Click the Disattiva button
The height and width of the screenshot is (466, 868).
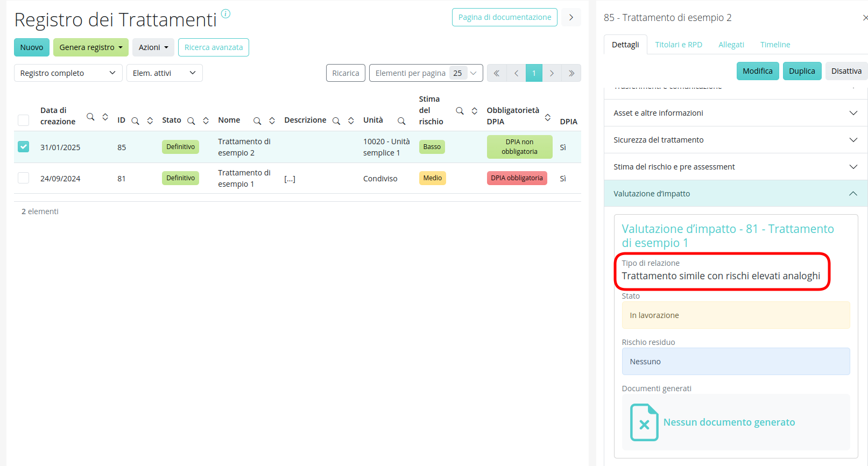pos(846,71)
